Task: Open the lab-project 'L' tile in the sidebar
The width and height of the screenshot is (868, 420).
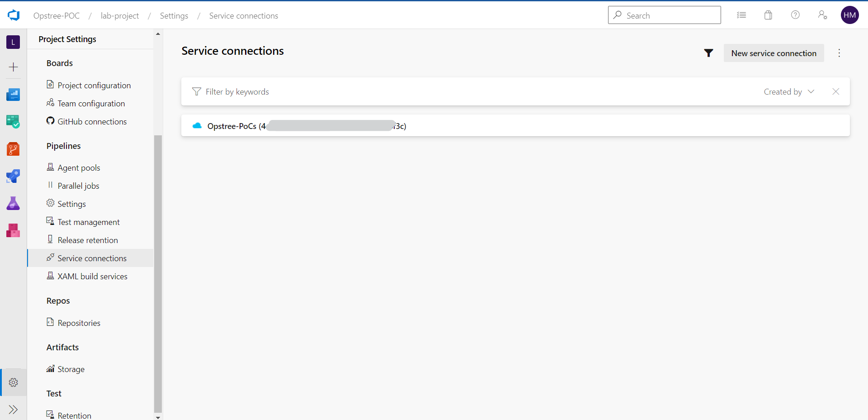Action: click(x=13, y=42)
